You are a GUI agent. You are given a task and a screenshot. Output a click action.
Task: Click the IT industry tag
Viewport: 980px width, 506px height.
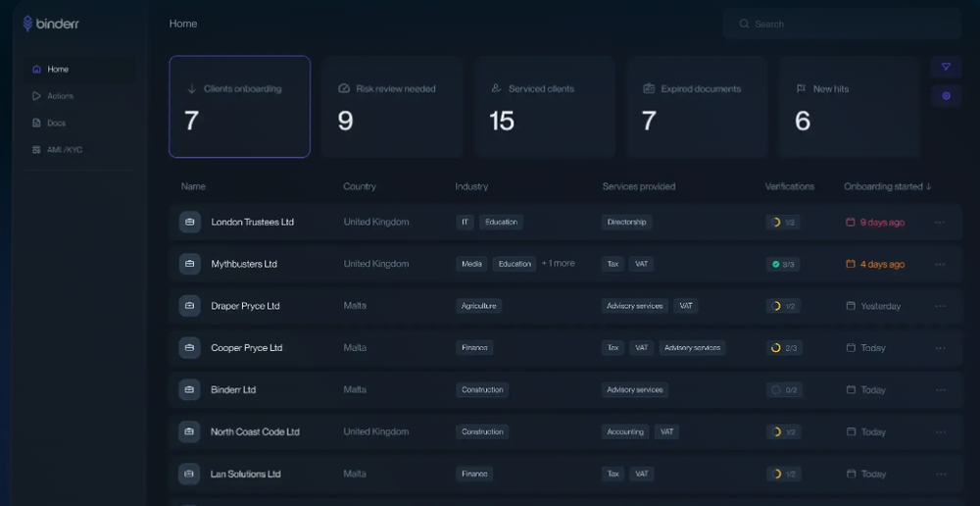tap(465, 222)
